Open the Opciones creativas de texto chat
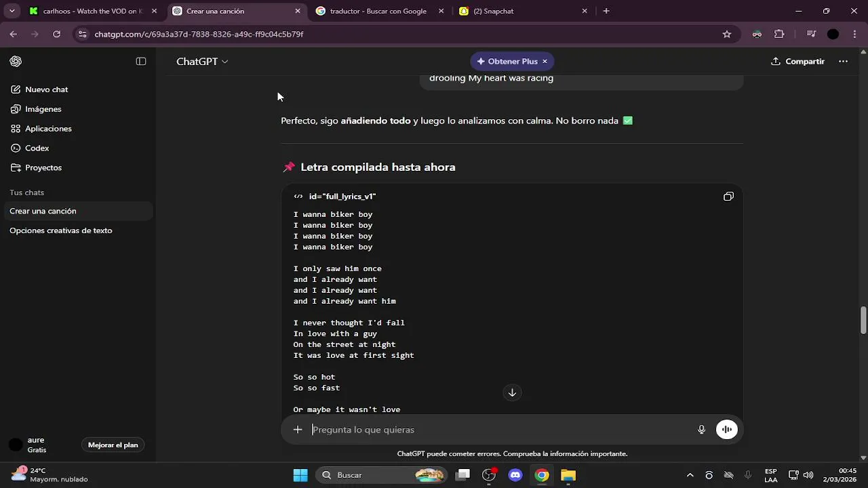Image resolution: width=868 pixels, height=488 pixels. pyautogui.click(x=77, y=230)
